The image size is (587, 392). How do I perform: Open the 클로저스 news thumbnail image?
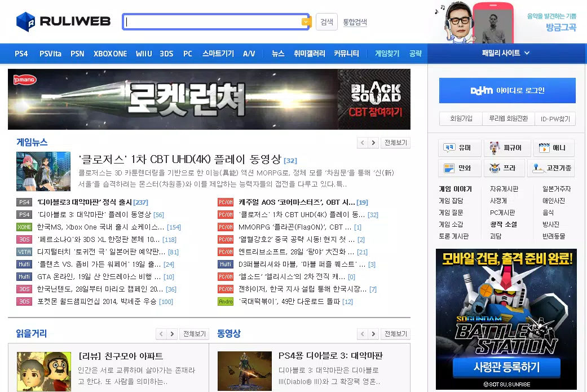tap(43, 171)
